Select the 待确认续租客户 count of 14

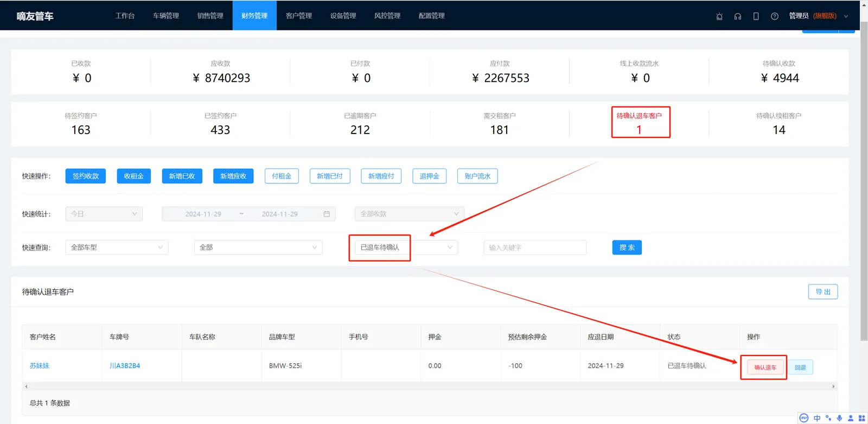(779, 130)
